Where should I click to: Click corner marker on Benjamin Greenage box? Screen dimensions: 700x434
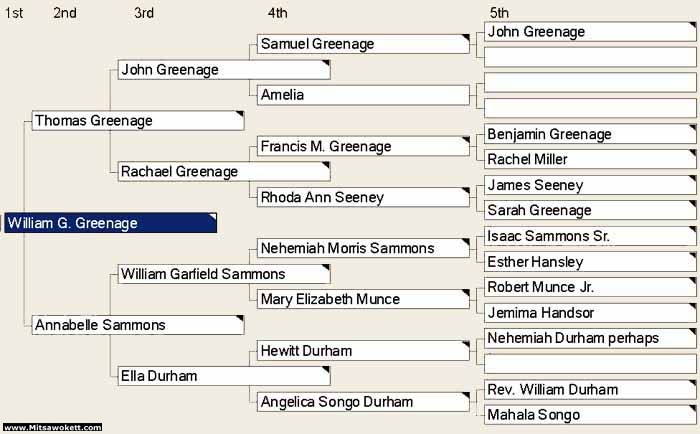[x=691, y=129]
